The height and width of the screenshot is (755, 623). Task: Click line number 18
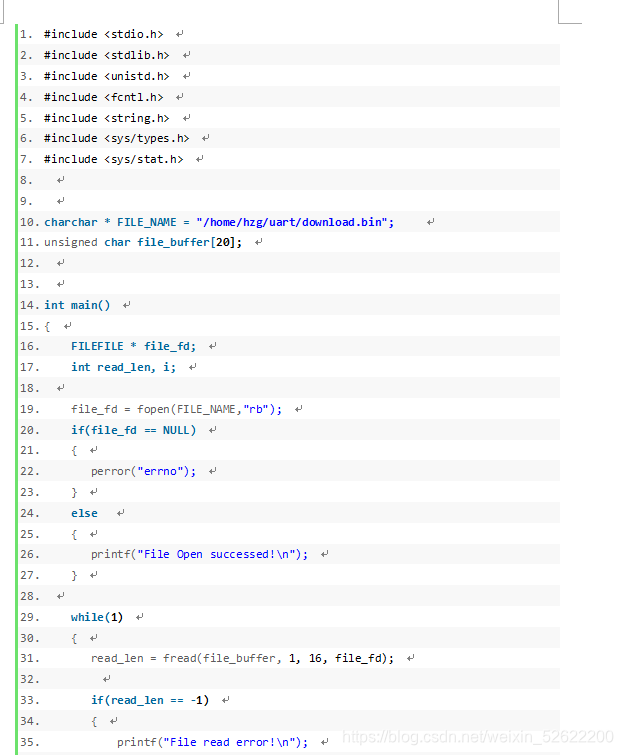[x=29, y=388]
